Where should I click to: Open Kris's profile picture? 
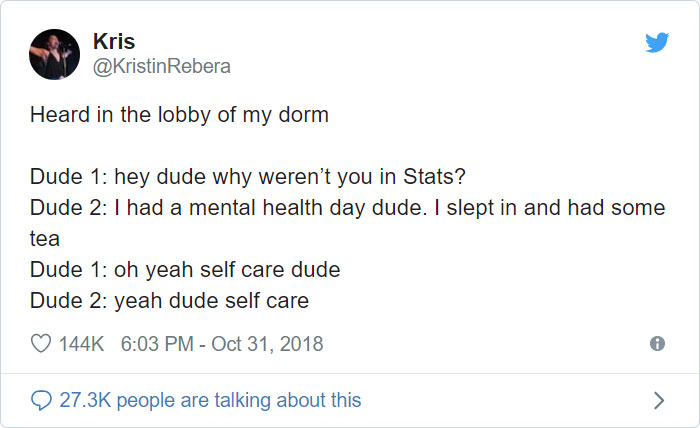[55, 54]
